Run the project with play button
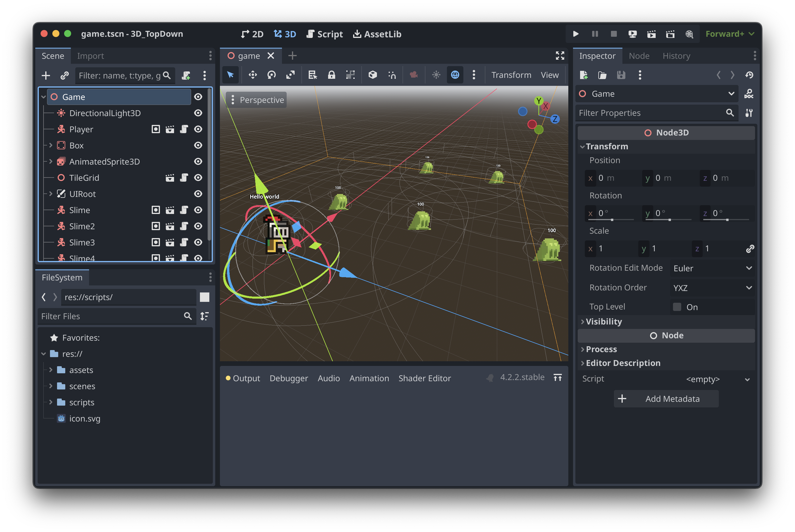The image size is (795, 532). pos(576,34)
